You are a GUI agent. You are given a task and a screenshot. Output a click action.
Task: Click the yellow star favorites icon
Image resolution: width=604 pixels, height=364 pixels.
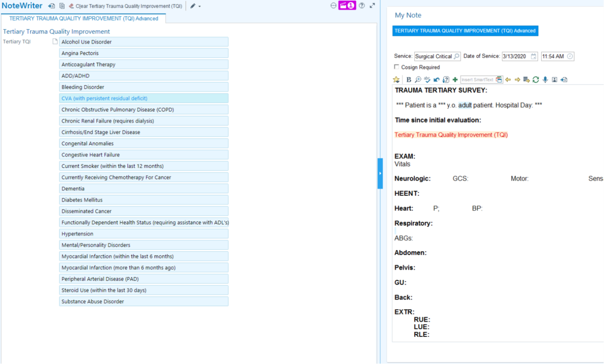(396, 80)
